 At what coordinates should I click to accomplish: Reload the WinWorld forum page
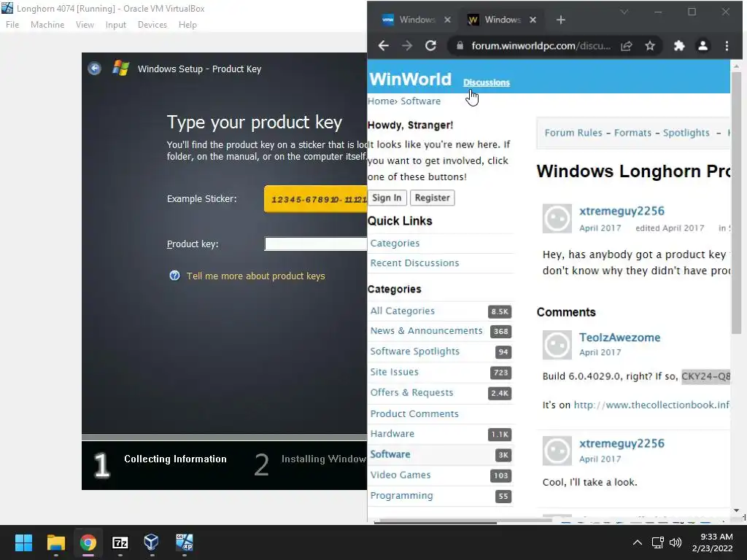click(x=430, y=46)
